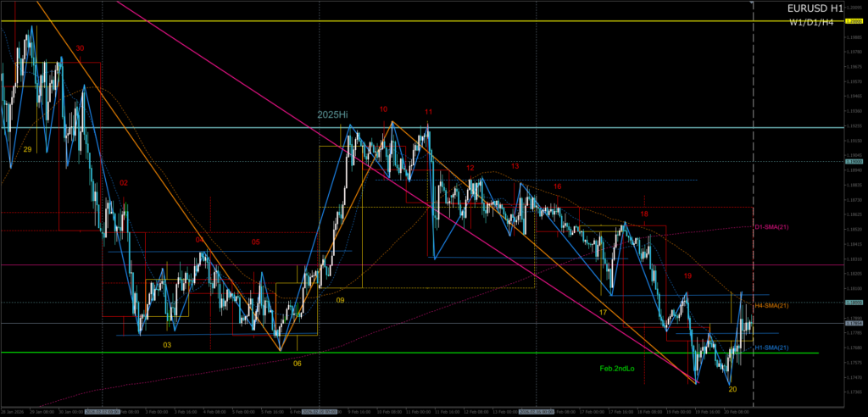Select the red day marker 10
The height and width of the screenshot is (417, 868).
point(384,109)
